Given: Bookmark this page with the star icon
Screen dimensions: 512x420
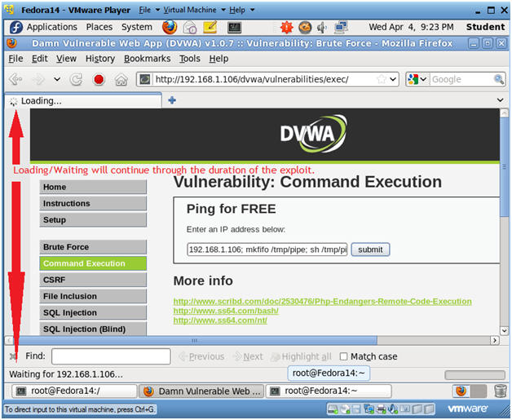Looking at the screenshot, I should (x=381, y=79).
